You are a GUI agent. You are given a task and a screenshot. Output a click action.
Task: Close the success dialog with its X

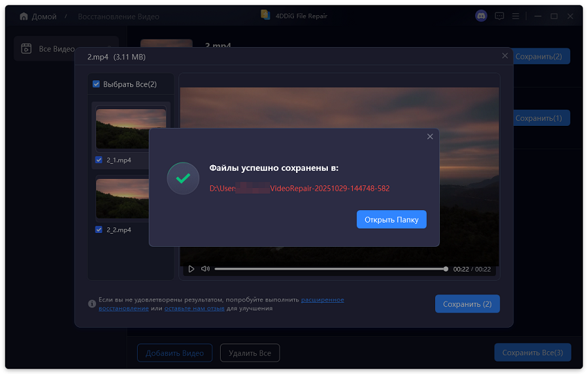430,136
